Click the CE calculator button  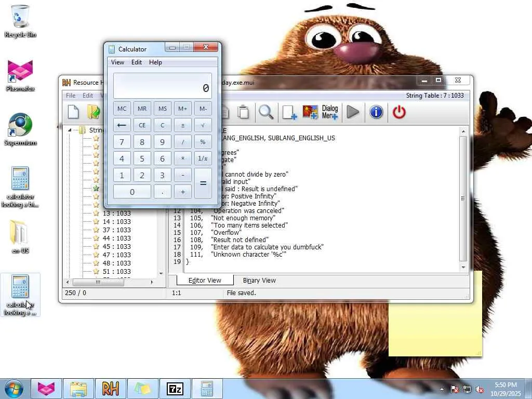click(x=142, y=125)
